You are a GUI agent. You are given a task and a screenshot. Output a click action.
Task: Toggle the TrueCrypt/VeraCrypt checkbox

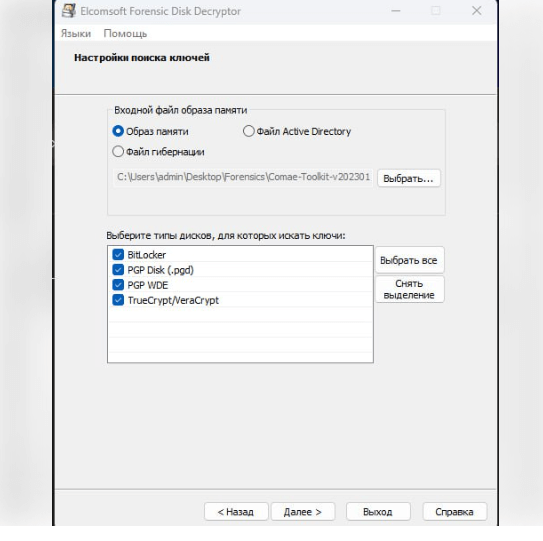pyautogui.click(x=118, y=300)
